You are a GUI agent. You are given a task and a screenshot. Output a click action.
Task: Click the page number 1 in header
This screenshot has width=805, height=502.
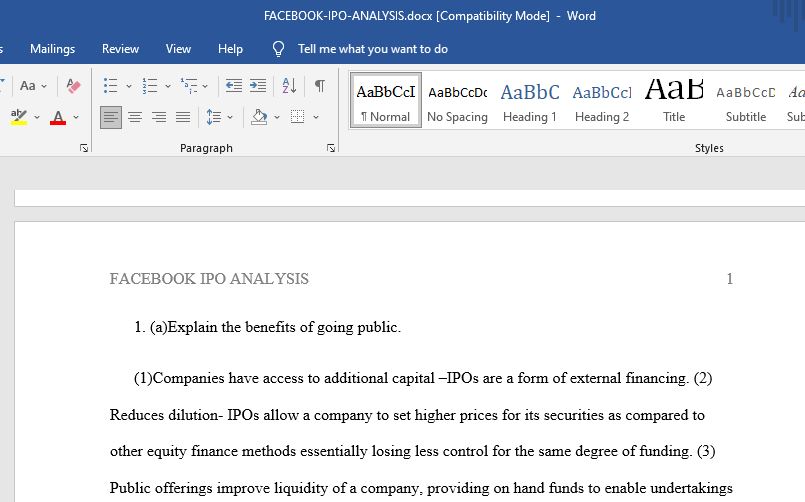(730, 279)
